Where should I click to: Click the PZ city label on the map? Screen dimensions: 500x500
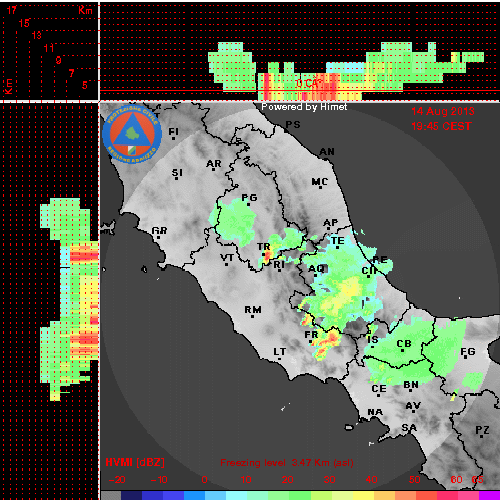click(482, 430)
